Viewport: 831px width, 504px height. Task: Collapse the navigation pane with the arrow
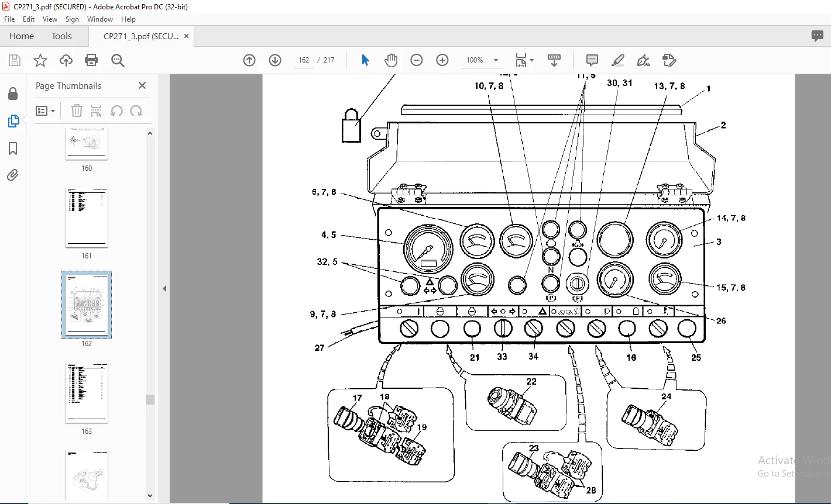(x=164, y=288)
